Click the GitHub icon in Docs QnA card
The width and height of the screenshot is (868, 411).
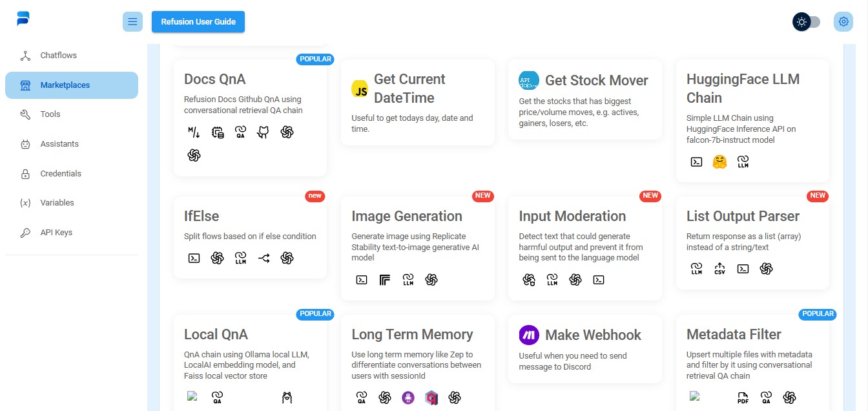tap(263, 132)
